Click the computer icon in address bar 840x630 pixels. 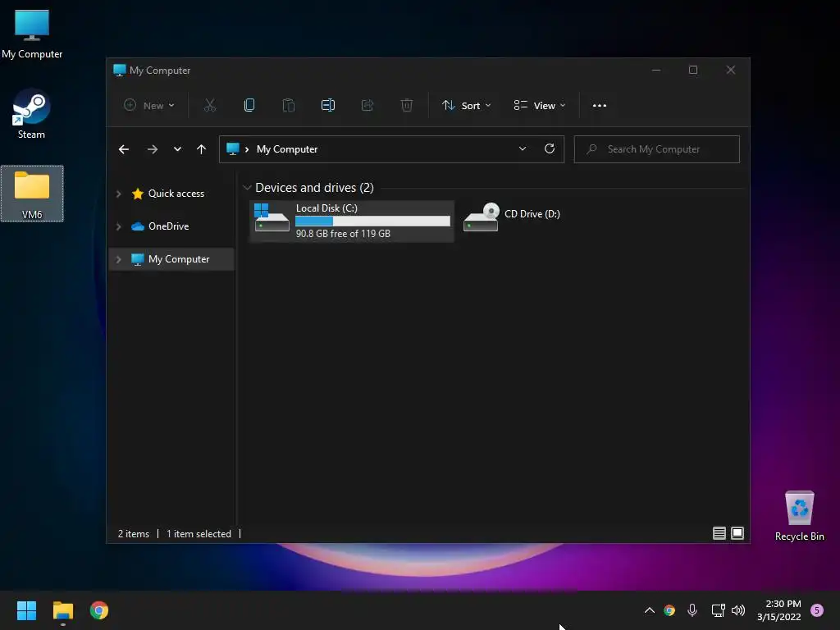[x=232, y=149]
